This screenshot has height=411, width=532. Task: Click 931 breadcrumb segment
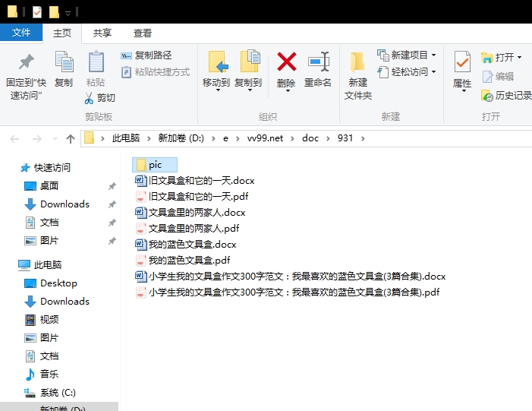point(345,138)
